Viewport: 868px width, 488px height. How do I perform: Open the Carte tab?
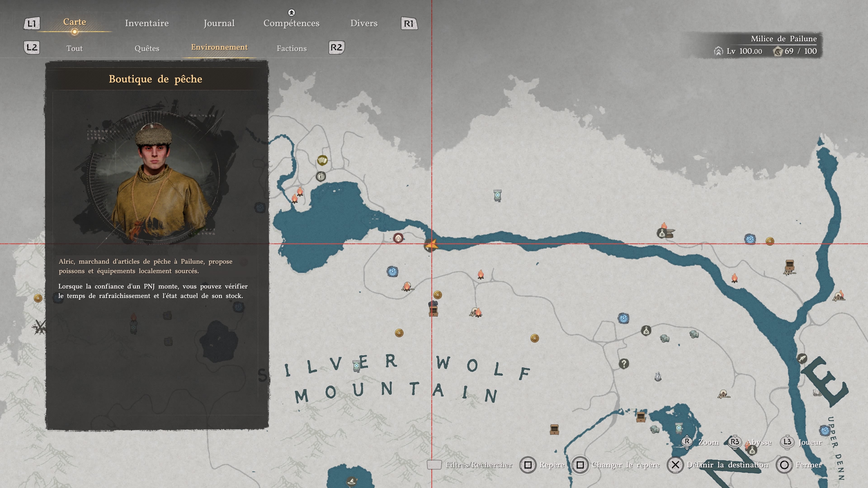(74, 22)
